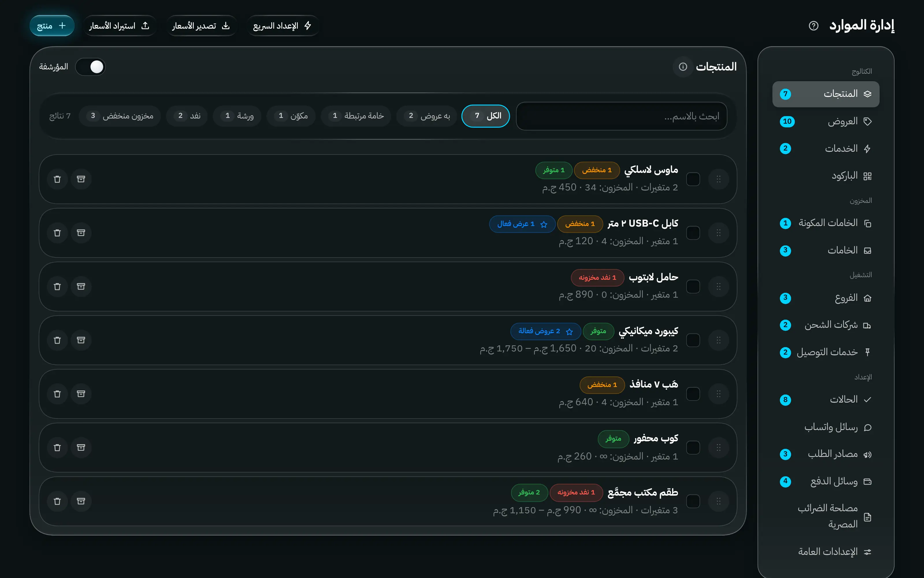Click the تصدير الأسعار export button
Image resolution: width=924 pixels, height=578 pixels.
[201, 26]
